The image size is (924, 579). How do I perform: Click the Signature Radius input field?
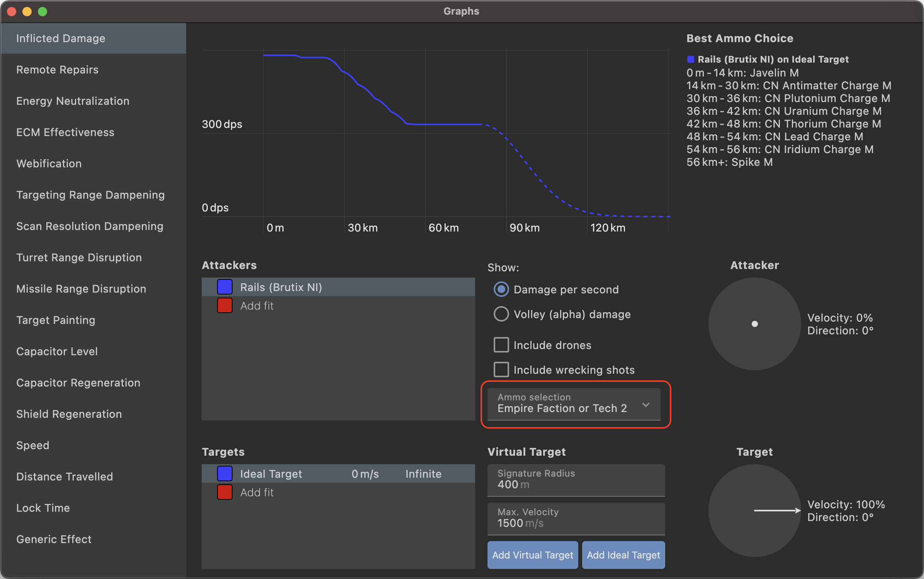coord(576,480)
